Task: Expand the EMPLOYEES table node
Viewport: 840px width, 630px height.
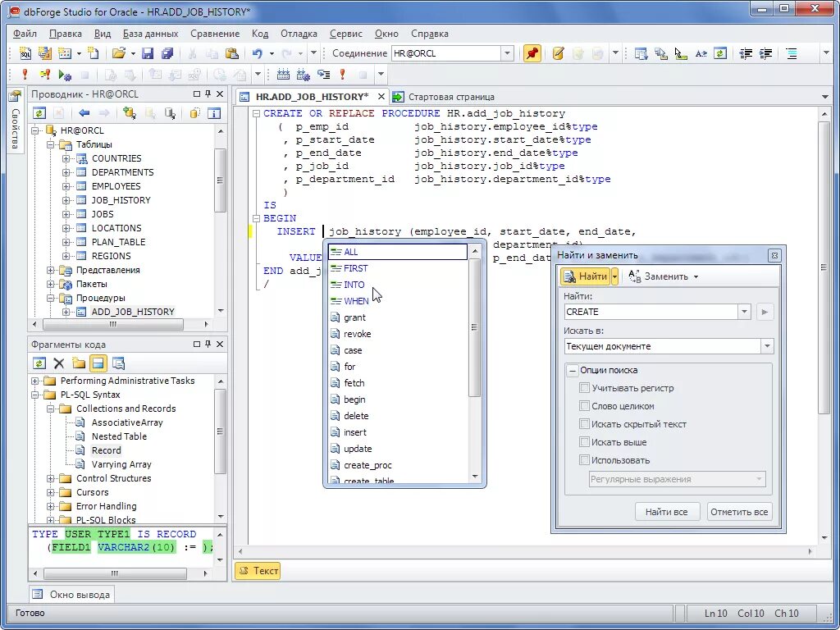Action: click(x=66, y=186)
